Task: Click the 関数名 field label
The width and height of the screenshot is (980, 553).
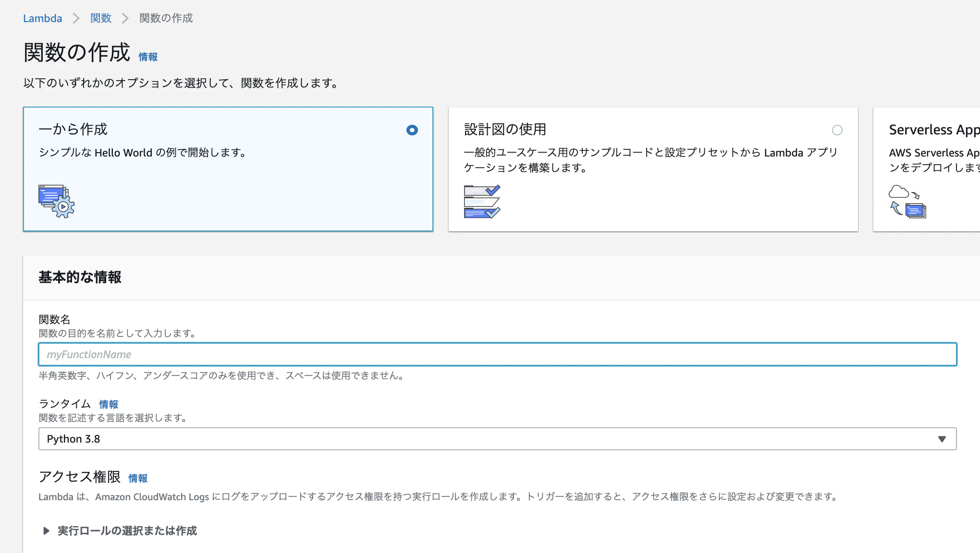Action: click(x=54, y=319)
